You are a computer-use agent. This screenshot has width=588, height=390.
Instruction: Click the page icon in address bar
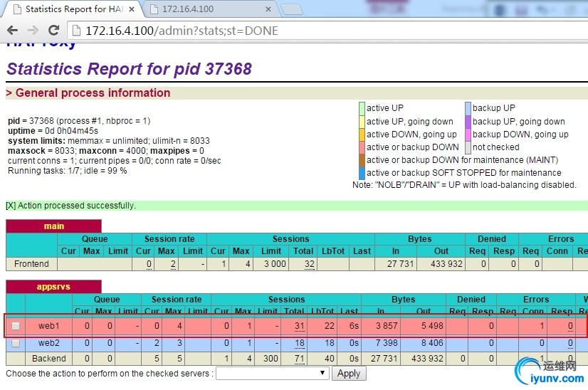[x=75, y=31]
